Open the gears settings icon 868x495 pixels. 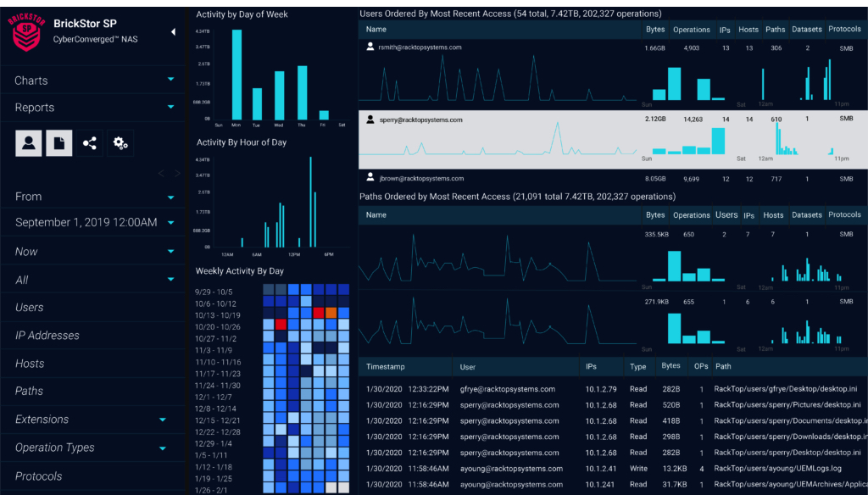click(x=120, y=143)
